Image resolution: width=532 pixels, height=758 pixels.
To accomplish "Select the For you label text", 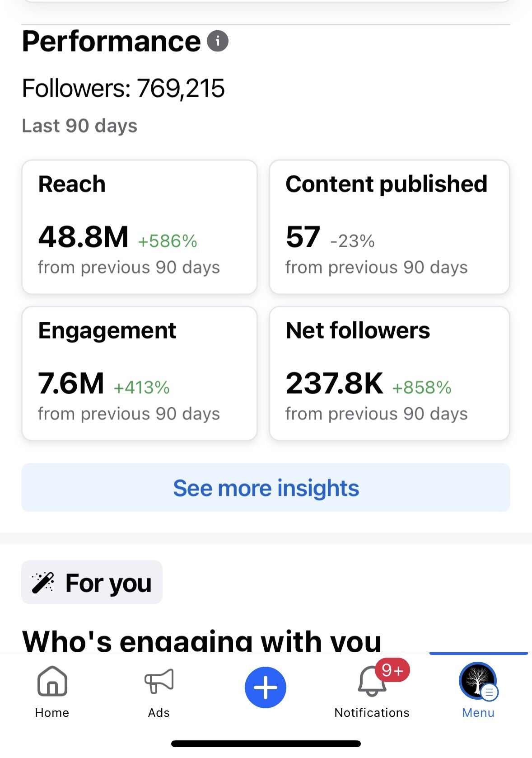I will click(108, 583).
